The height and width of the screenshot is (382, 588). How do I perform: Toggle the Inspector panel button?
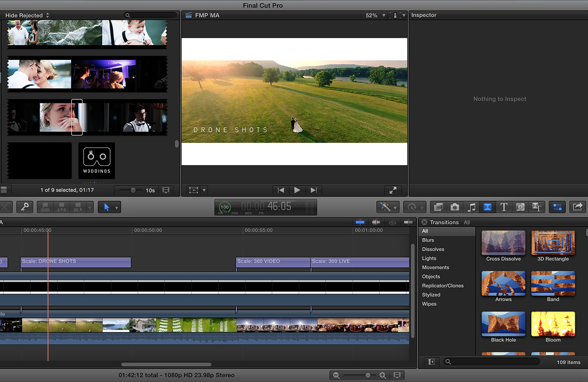557,207
